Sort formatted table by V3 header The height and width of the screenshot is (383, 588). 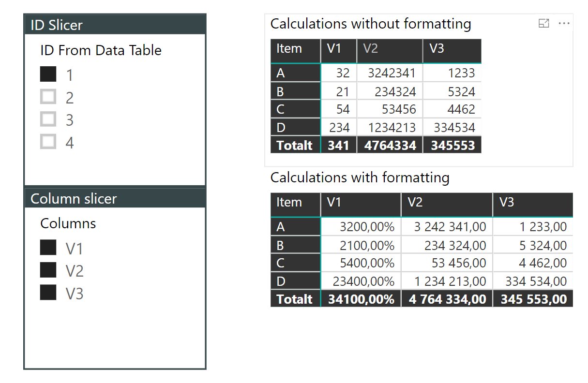[533, 205]
